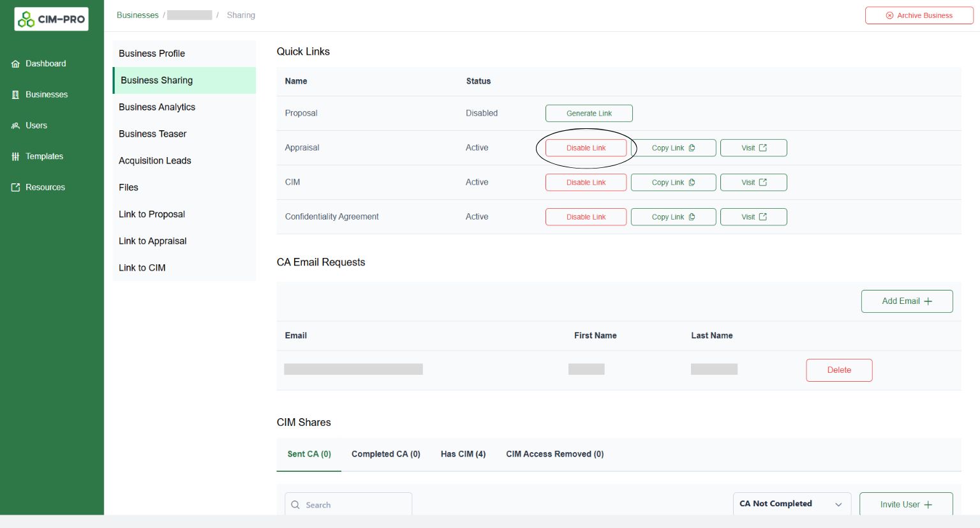Click the search magnifier icon
The width and height of the screenshot is (980, 528).
295,504
